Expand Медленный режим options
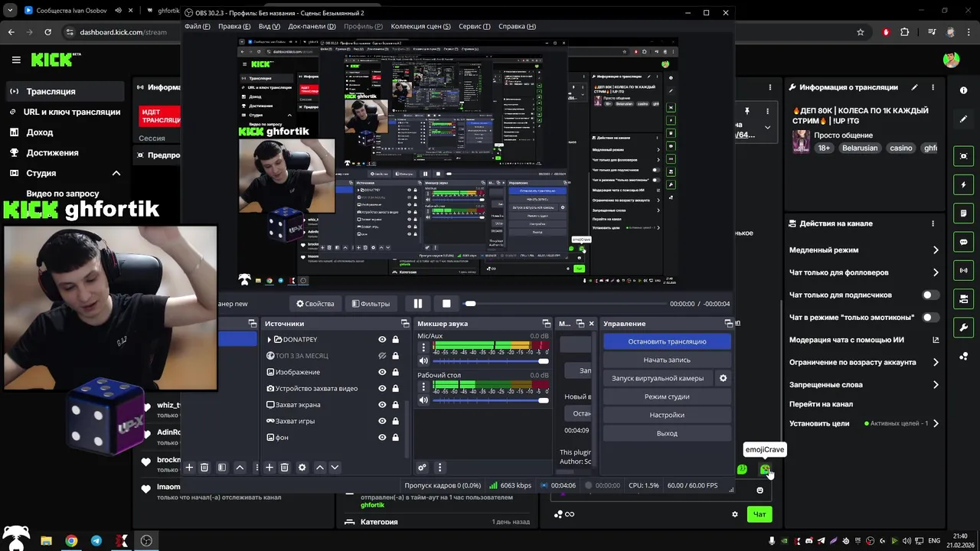The height and width of the screenshot is (551, 980). pos(936,250)
